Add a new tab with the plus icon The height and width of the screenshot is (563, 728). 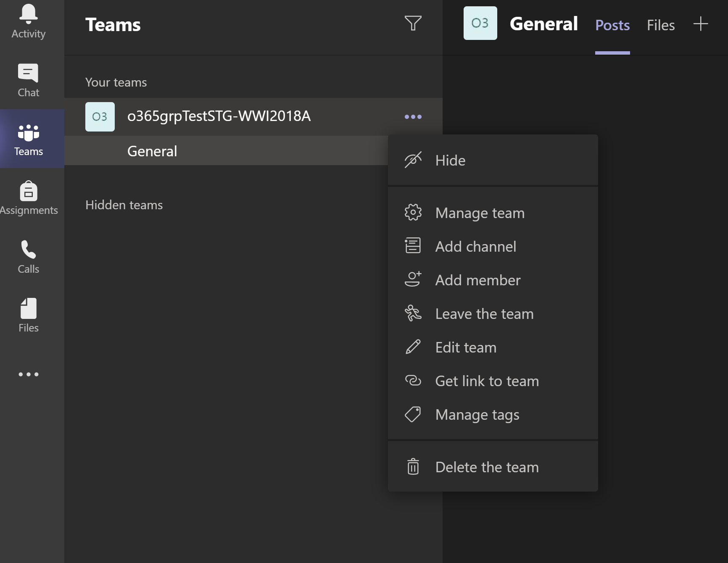coord(700,24)
